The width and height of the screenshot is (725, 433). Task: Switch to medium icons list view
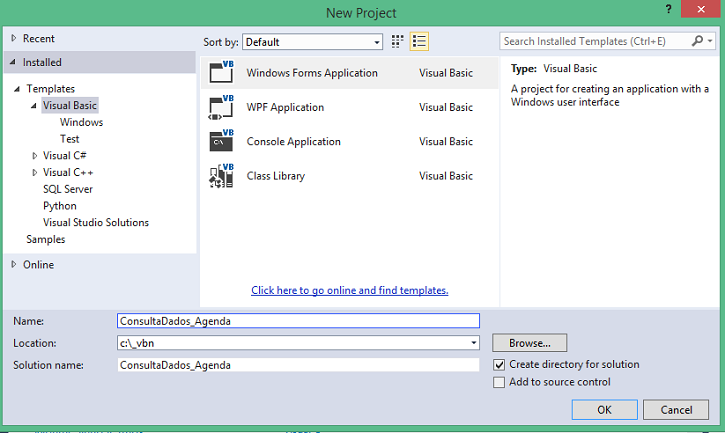(x=419, y=42)
